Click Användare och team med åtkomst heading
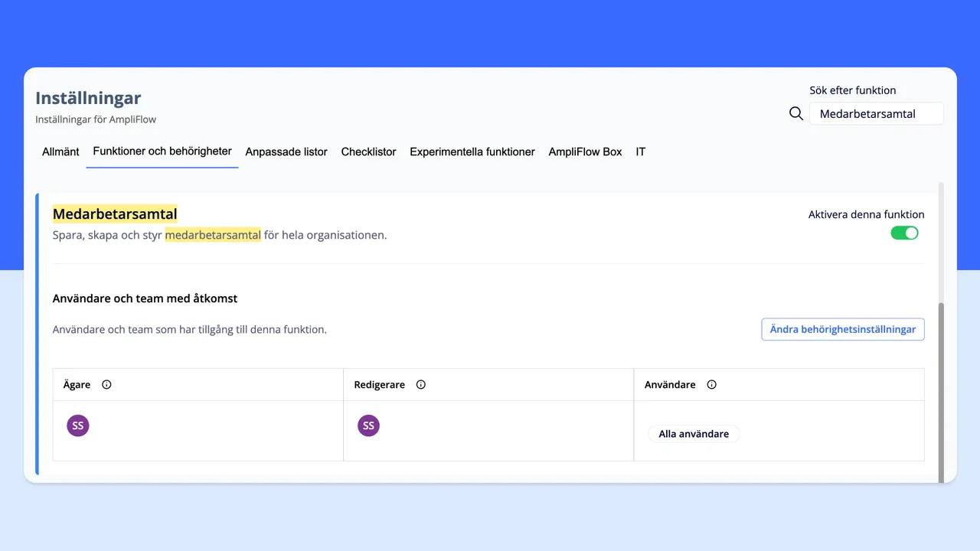Viewport: 980px width, 551px height. click(x=145, y=298)
